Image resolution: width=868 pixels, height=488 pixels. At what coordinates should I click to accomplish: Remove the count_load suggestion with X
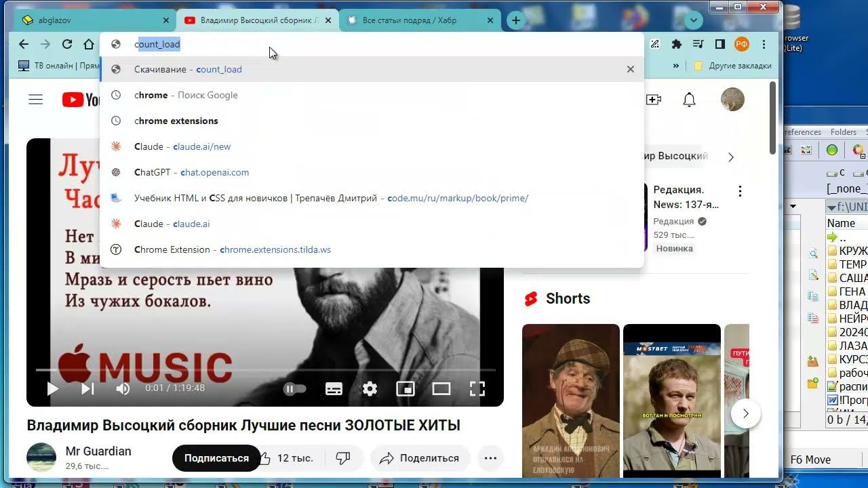(x=630, y=69)
